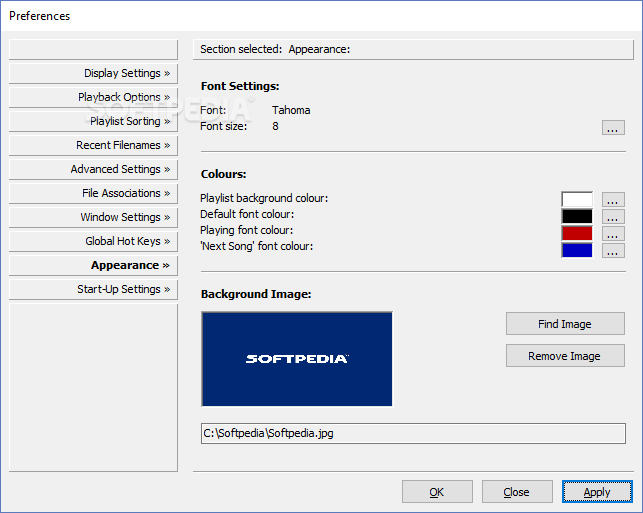Apply the preference changes
643x513 pixels.
click(597, 492)
